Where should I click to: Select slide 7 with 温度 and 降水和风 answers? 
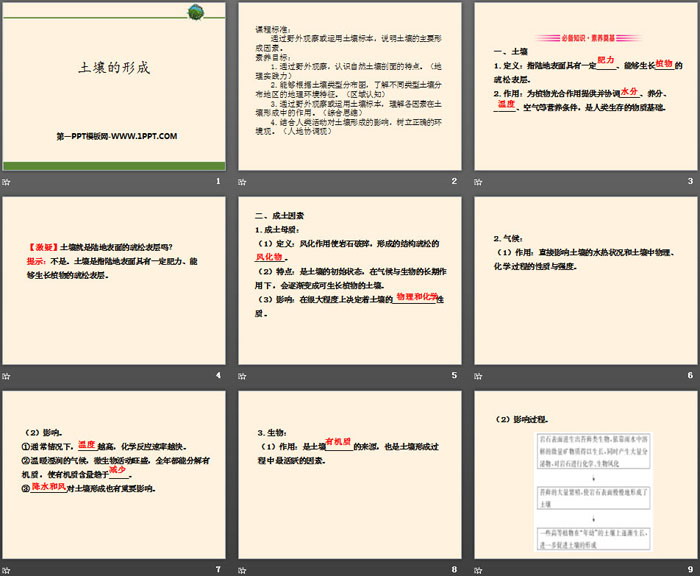tap(114, 475)
